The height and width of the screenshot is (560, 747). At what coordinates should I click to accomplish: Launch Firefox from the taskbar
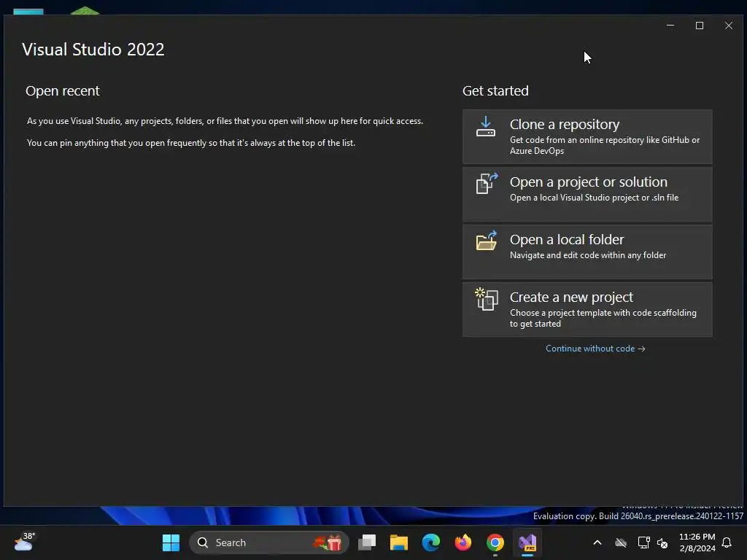pos(462,542)
